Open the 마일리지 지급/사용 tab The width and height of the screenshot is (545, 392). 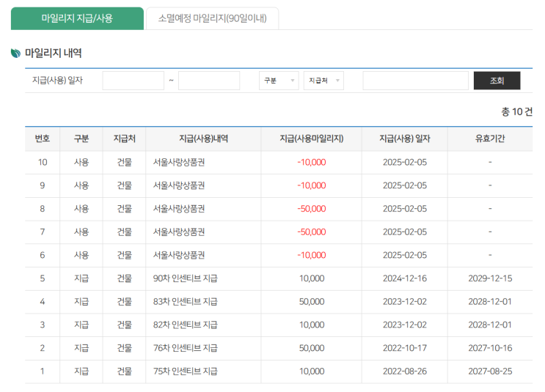coord(77,18)
